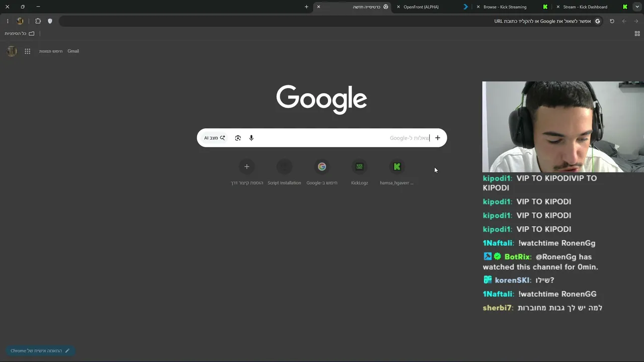644x362 pixels.
Task: Click chat text "@RonenGg has watched this channel"
Action: (541, 262)
